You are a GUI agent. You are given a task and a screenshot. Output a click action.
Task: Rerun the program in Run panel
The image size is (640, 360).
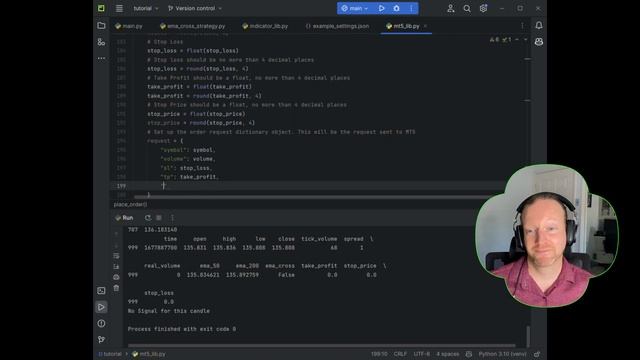click(x=148, y=218)
